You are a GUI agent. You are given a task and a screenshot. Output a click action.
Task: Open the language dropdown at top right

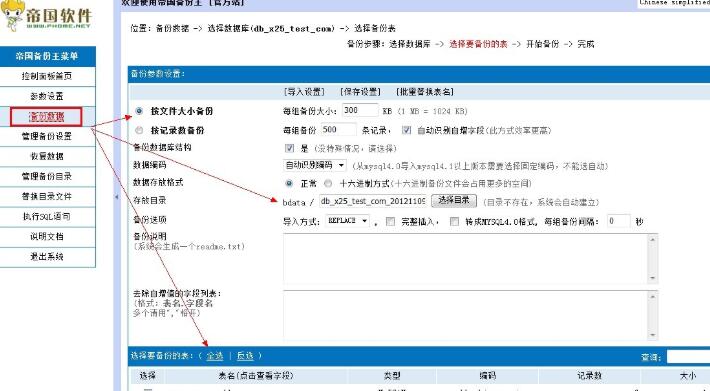[x=674, y=3]
